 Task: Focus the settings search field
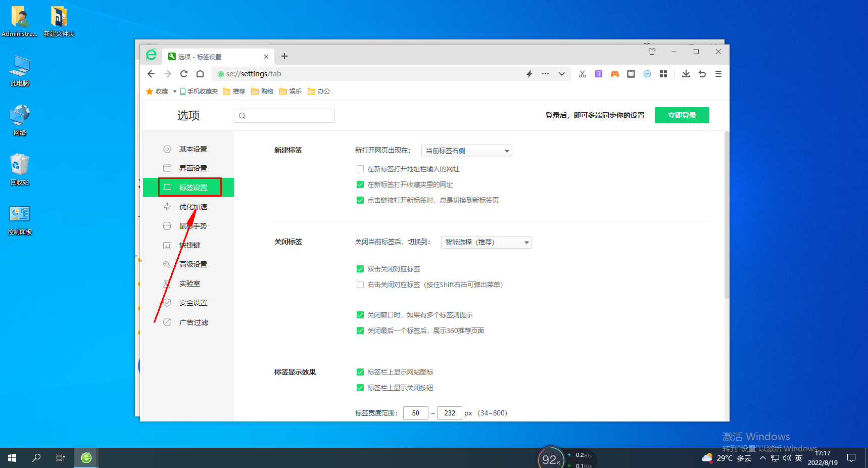click(x=284, y=116)
